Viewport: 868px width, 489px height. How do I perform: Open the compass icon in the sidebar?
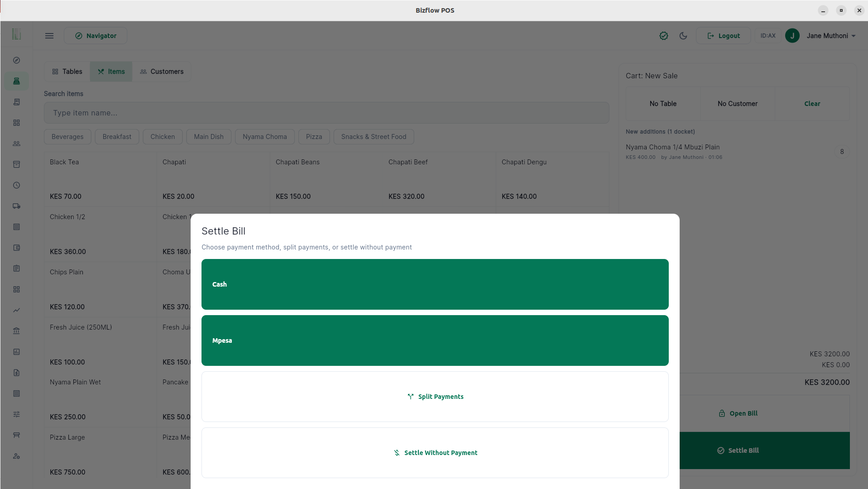17,60
